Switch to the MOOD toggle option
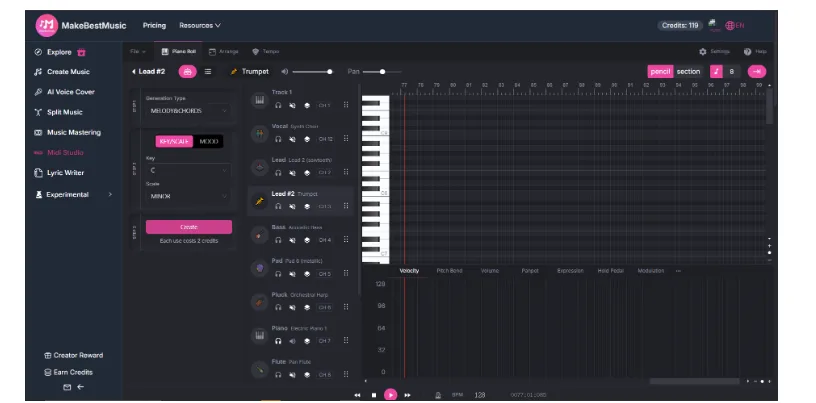 (208, 141)
